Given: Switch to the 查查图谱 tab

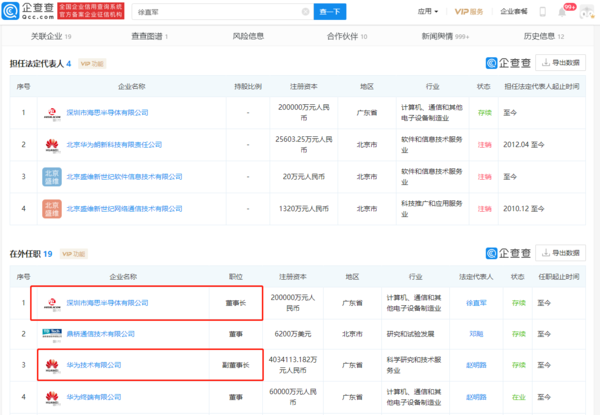Looking at the screenshot, I should [x=150, y=36].
